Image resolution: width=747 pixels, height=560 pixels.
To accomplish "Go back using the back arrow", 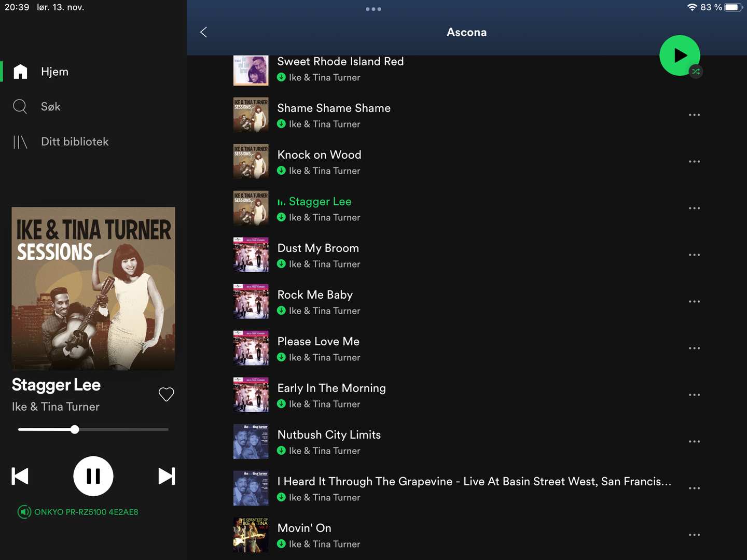I will pyautogui.click(x=203, y=32).
